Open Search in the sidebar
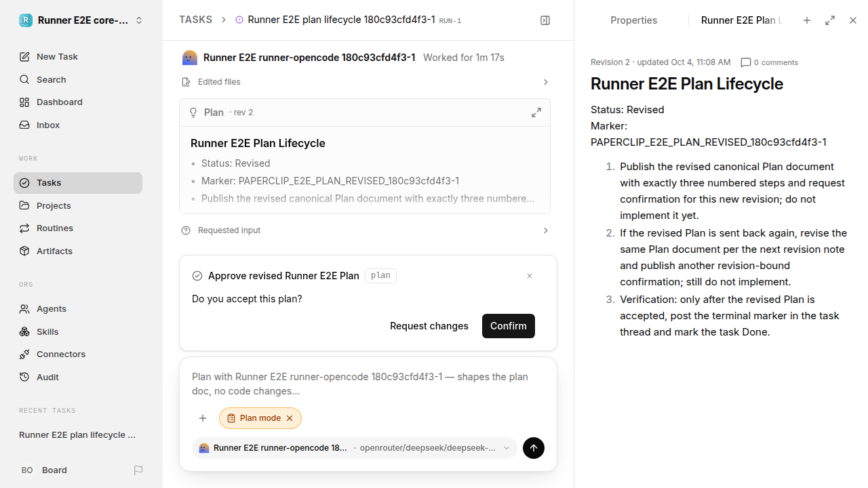The image size is (868, 488). 78,79
